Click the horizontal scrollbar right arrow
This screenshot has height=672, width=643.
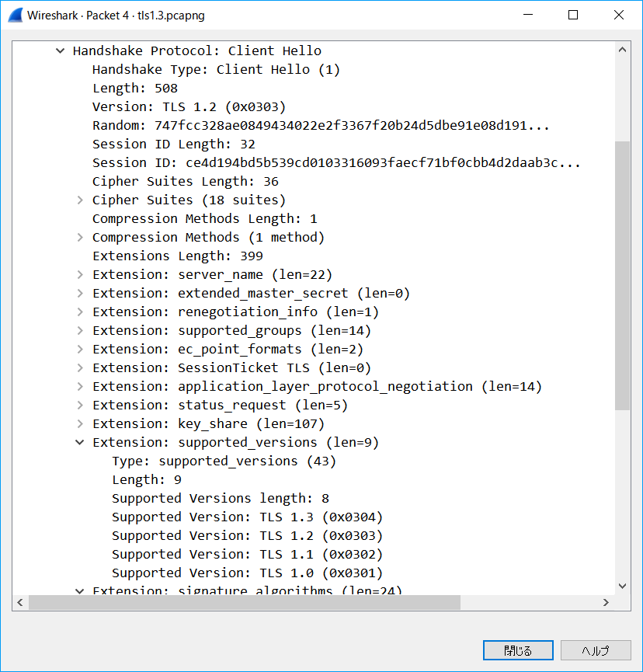[x=606, y=603]
